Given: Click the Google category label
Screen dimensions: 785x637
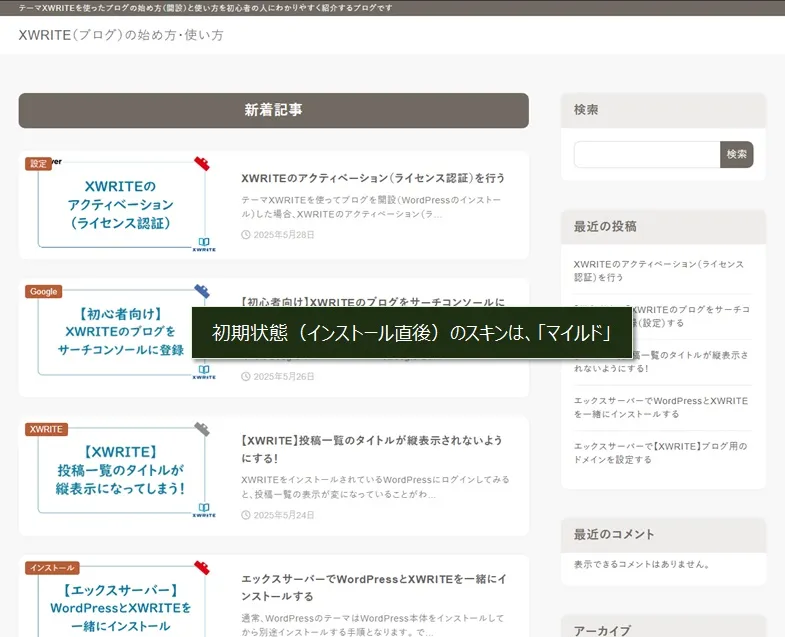Looking at the screenshot, I should pos(44,291).
